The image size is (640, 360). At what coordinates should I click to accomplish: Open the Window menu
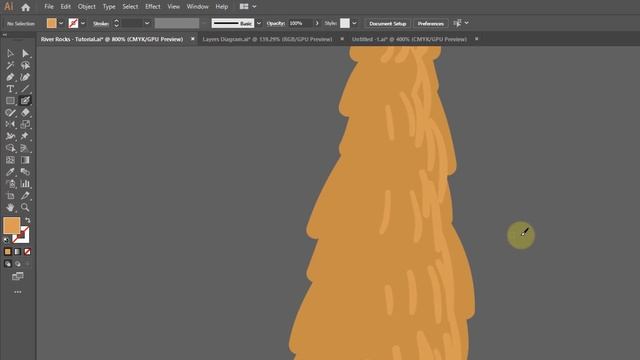pos(198,7)
